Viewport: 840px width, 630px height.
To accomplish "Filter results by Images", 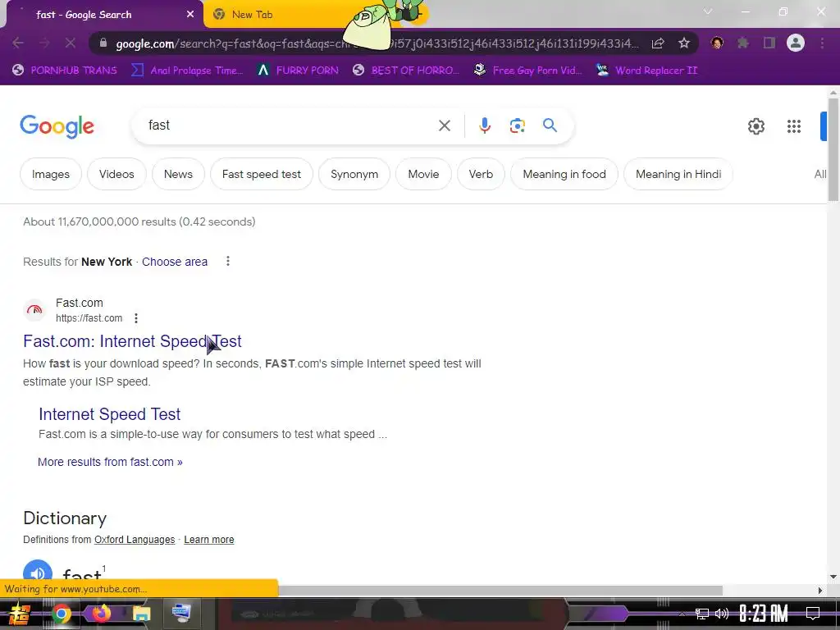I will (51, 174).
